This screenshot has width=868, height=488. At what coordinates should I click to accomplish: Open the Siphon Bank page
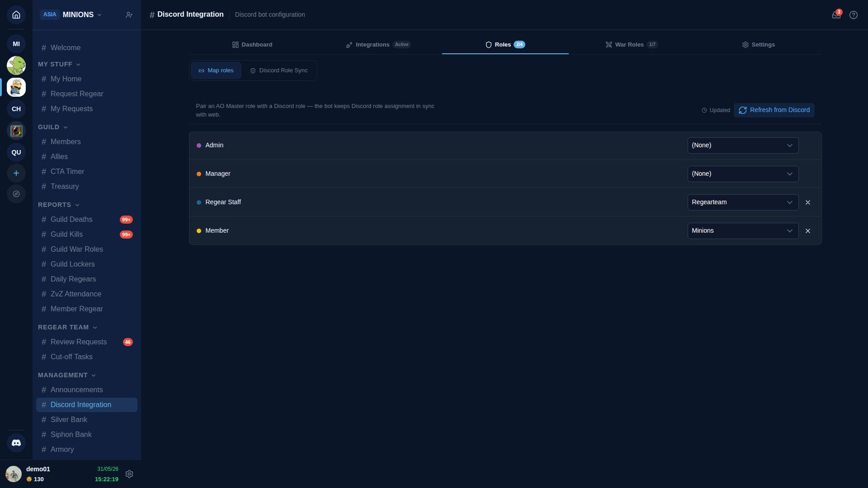[87, 435]
